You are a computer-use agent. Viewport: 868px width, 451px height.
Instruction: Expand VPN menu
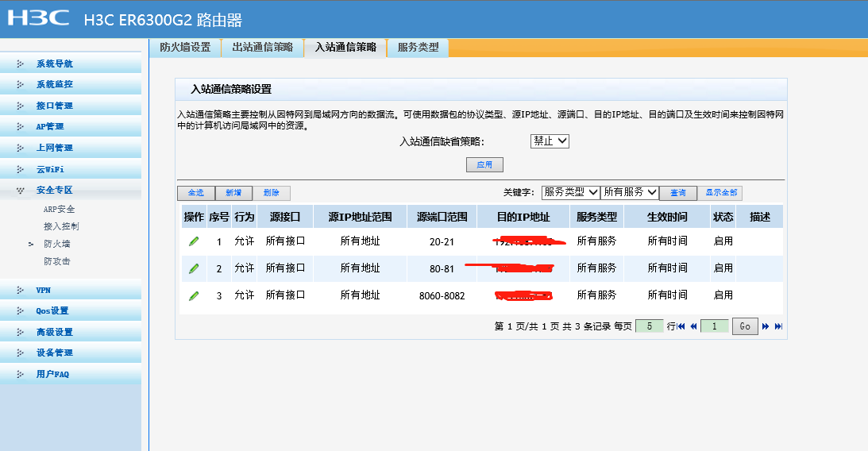[71, 290]
